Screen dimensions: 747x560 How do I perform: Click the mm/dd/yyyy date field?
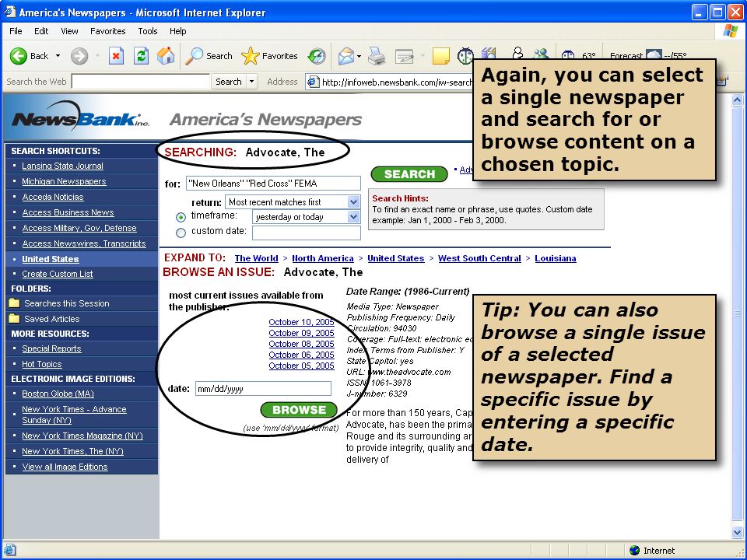[x=263, y=389]
